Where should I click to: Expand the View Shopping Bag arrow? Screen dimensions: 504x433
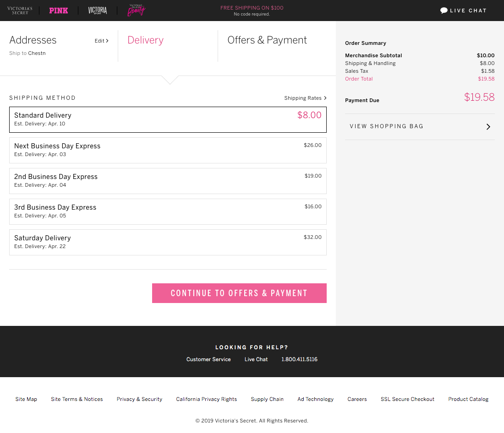pyautogui.click(x=488, y=127)
